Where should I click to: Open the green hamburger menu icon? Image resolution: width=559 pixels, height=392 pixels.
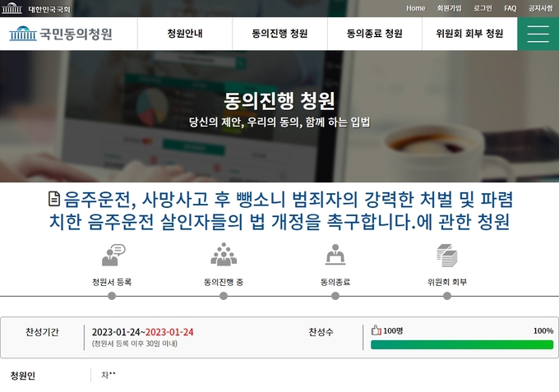pos(538,34)
